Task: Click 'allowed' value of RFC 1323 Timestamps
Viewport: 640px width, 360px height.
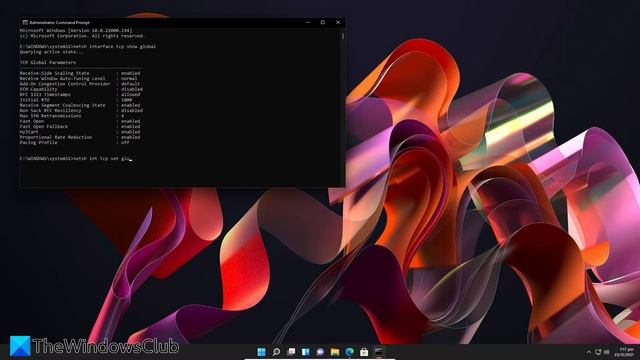Action: click(131, 94)
